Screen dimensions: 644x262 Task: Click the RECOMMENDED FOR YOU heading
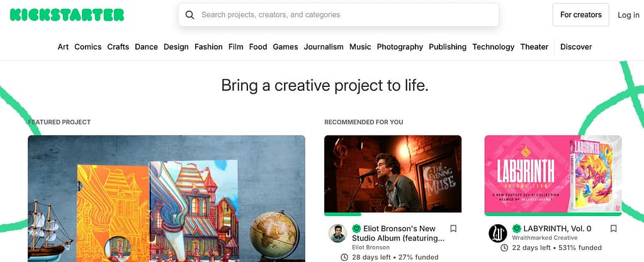click(x=363, y=122)
